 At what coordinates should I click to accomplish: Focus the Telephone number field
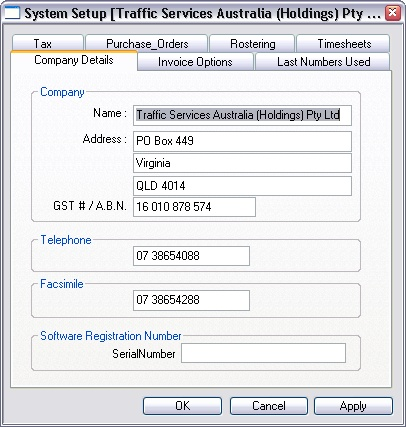[191, 256]
